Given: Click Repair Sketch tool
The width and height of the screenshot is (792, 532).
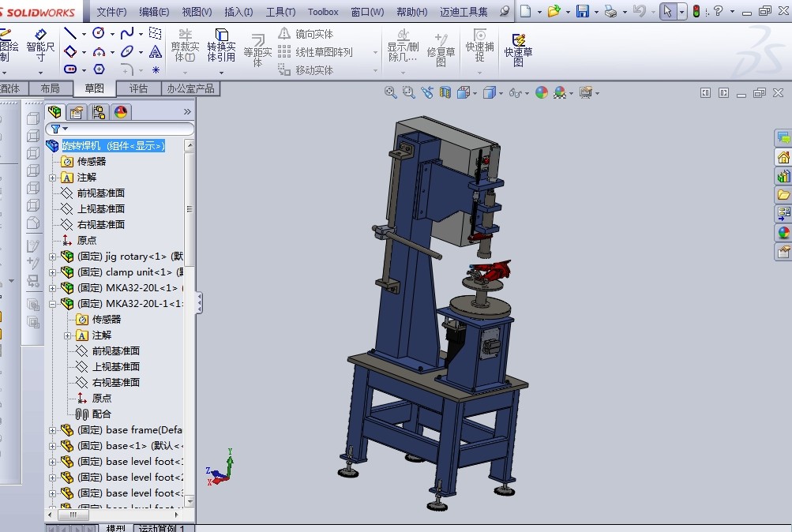Looking at the screenshot, I should pyautogui.click(x=441, y=50).
